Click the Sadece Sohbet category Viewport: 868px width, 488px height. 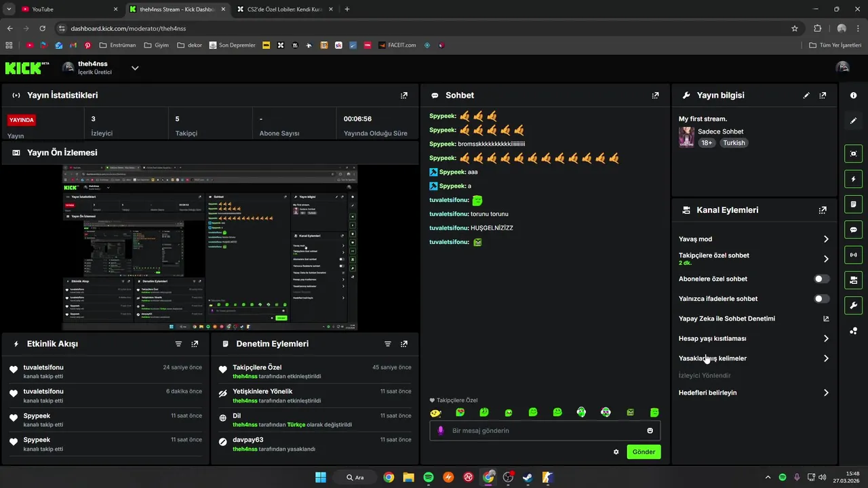720,131
